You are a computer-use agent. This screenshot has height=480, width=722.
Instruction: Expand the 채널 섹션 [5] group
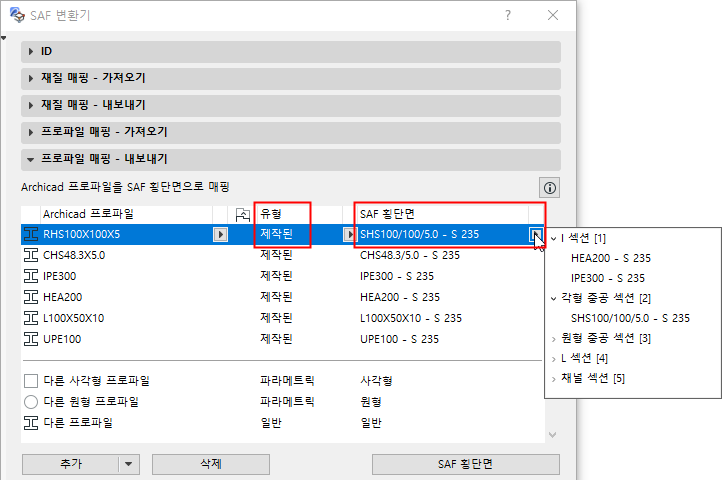pyautogui.click(x=554, y=379)
